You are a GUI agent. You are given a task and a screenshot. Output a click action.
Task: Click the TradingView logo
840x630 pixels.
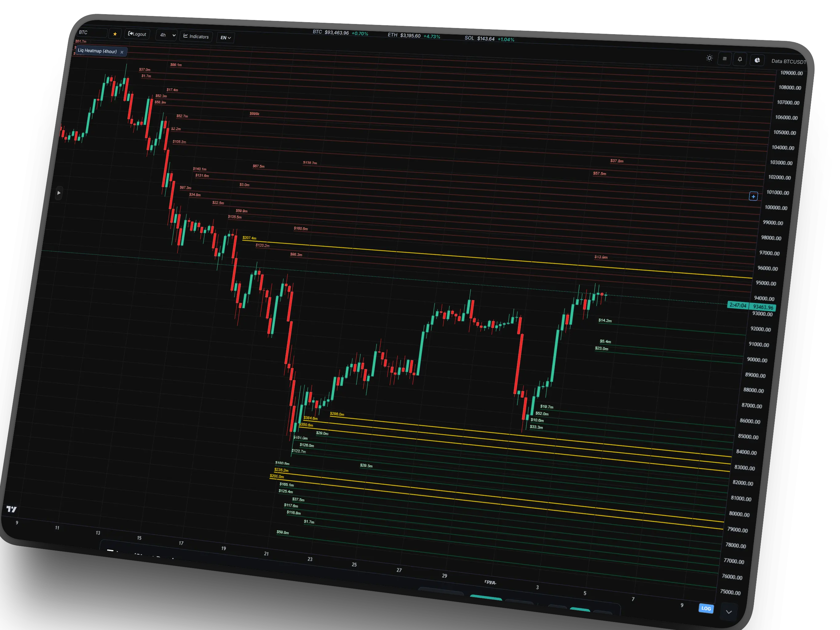pyautogui.click(x=12, y=509)
